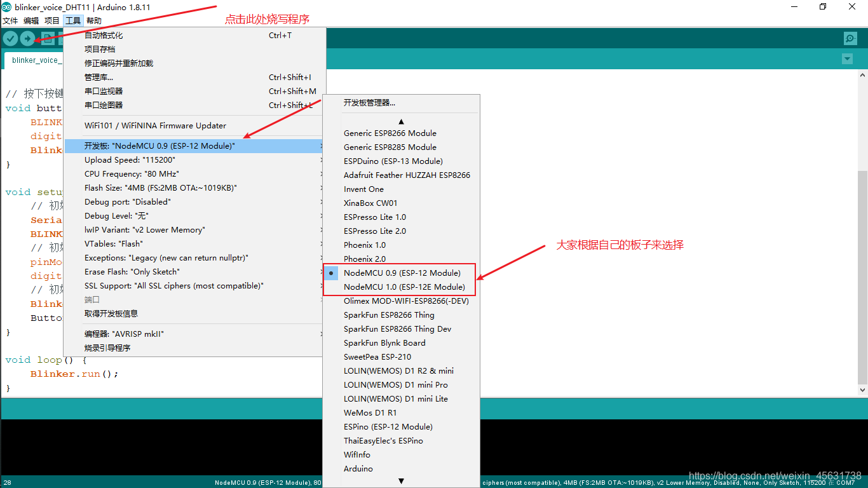This screenshot has height=488, width=868.
Task: Open the 帮助 (Help) menu
Action: (x=94, y=20)
